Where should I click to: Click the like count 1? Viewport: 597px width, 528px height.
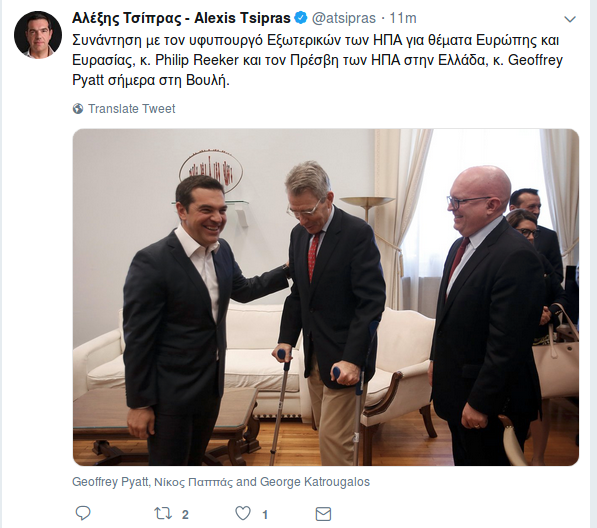(x=265, y=515)
